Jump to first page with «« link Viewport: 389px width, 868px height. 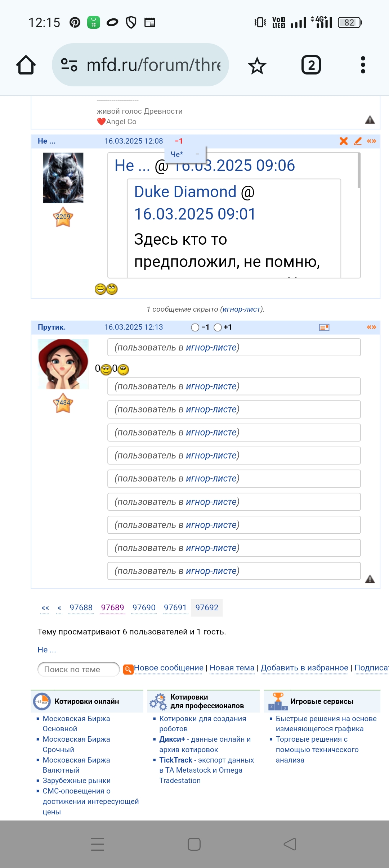click(45, 608)
